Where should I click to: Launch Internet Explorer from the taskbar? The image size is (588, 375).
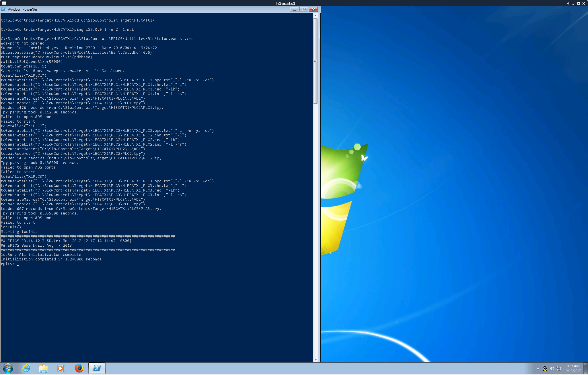point(26,368)
